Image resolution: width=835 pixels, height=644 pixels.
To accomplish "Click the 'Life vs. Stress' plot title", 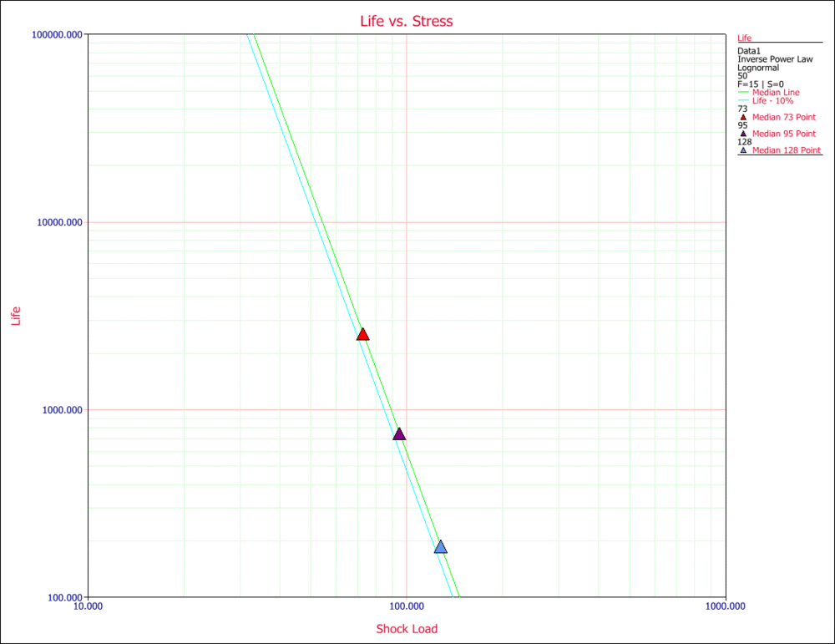I will [406, 21].
